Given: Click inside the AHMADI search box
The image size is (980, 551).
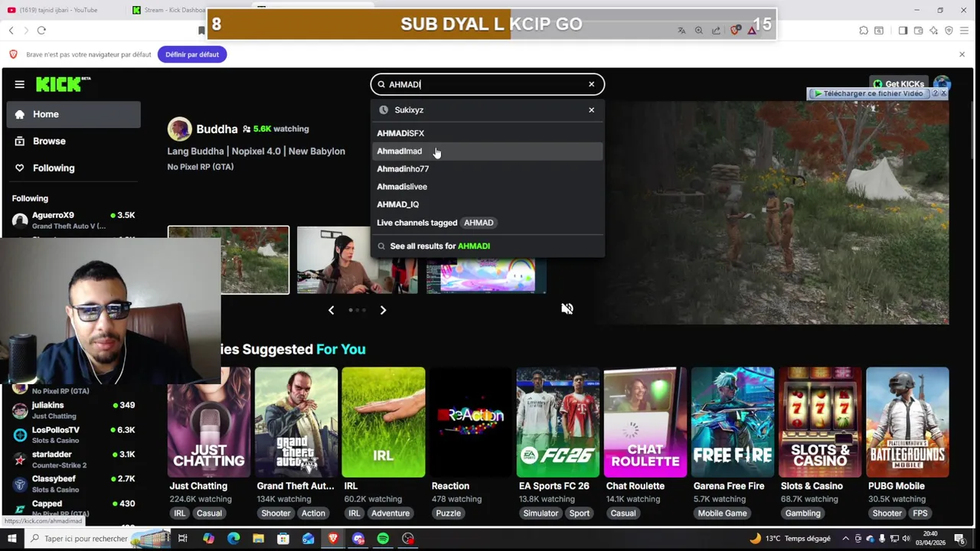Looking at the screenshot, I should click(x=487, y=84).
